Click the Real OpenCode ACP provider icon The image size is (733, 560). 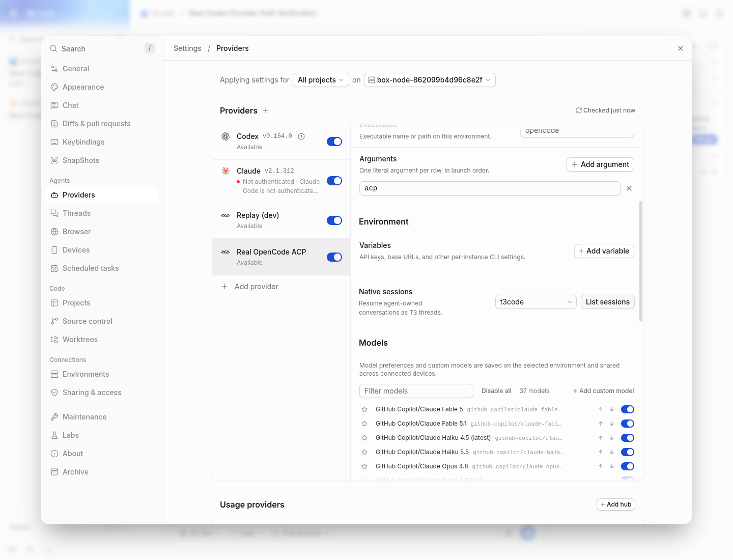(225, 252)
